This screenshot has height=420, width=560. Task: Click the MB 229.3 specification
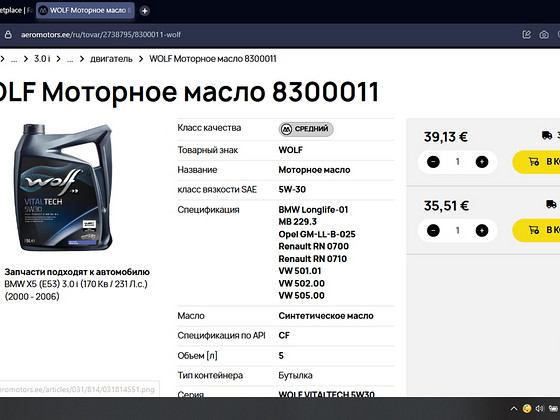click(298, 222)
